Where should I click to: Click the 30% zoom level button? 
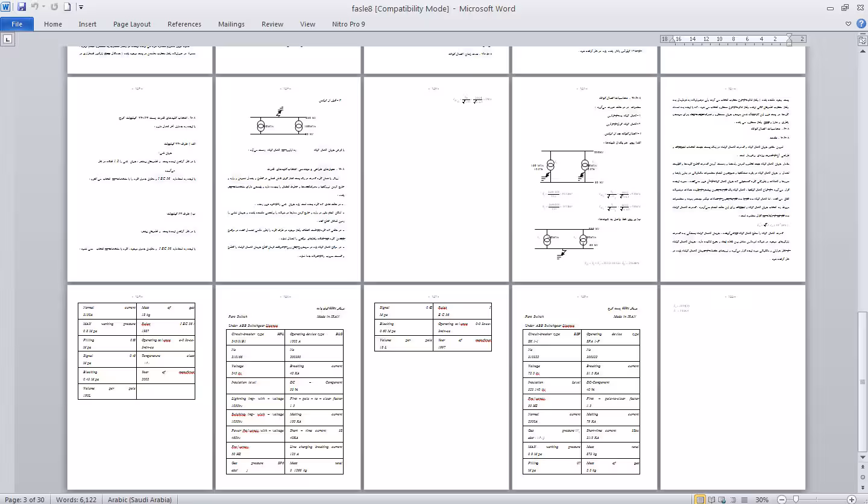click(762, 499)
